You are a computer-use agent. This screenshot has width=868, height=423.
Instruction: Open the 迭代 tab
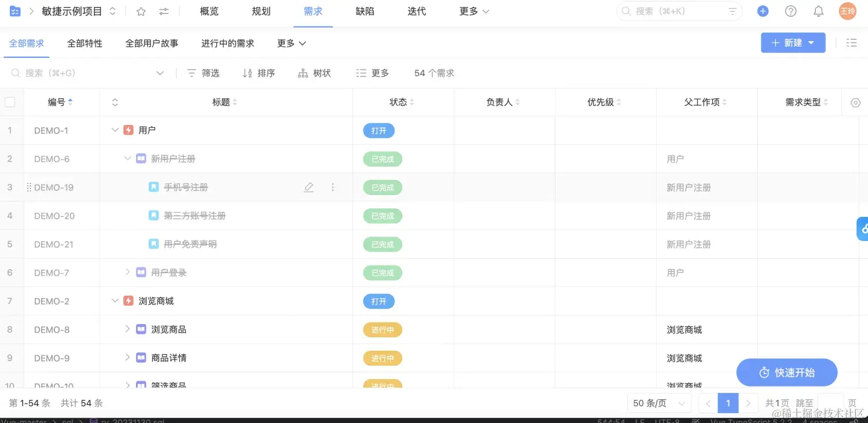coord(417,12)
